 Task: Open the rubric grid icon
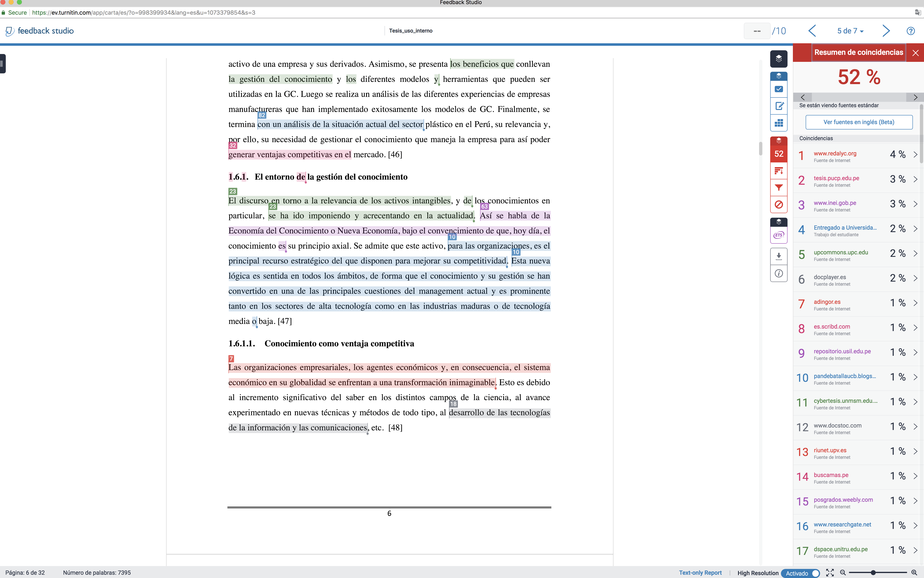tap(778, 123)
